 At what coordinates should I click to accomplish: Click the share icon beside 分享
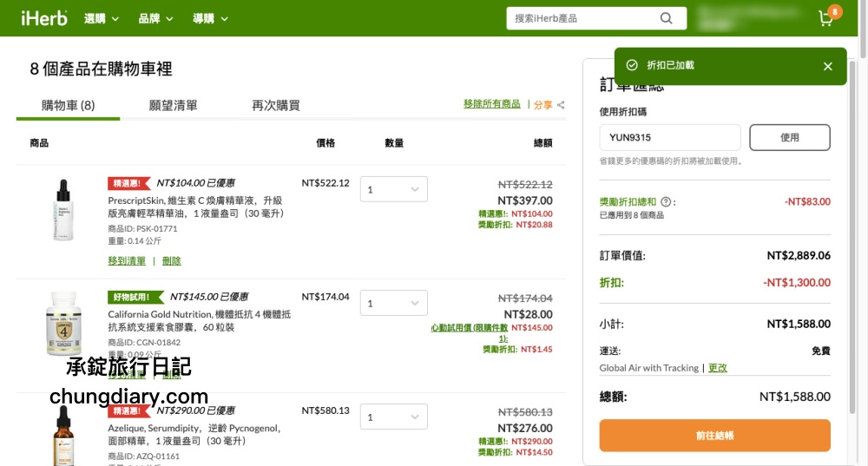point(561,105)
